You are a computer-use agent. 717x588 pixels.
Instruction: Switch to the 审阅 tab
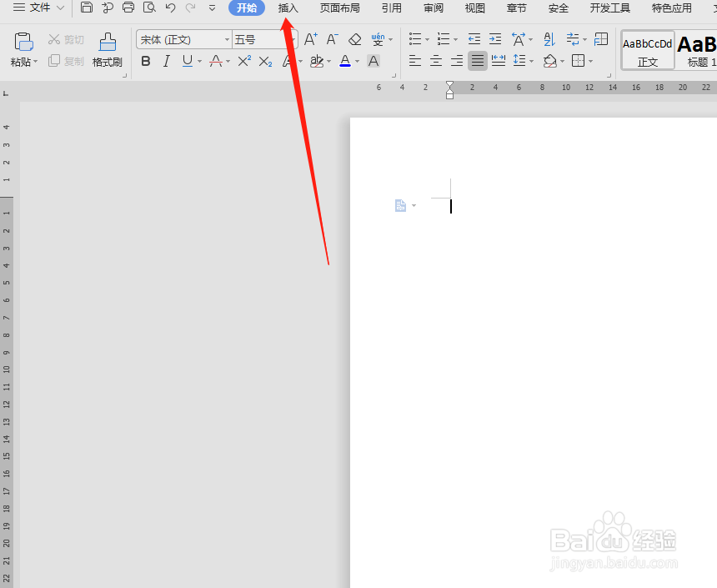pyautogui.click(x=434, y=8)
